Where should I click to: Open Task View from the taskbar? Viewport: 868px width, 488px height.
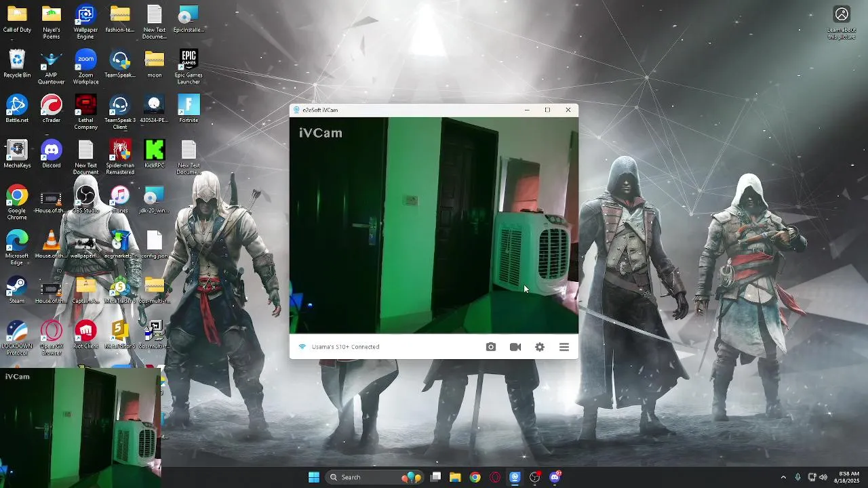pyautogui.click(x=436, y=477)
